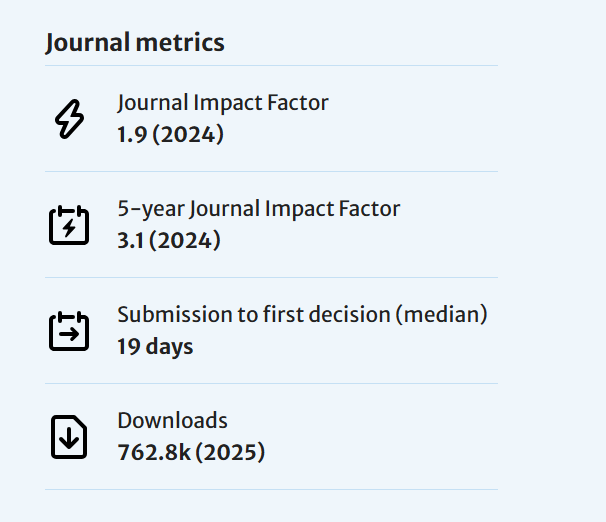This screenshot has height=522, width=606.
Task: Click the 5-year Impact Factor calendar-bolt icon
Action: (x=69, y=225)
